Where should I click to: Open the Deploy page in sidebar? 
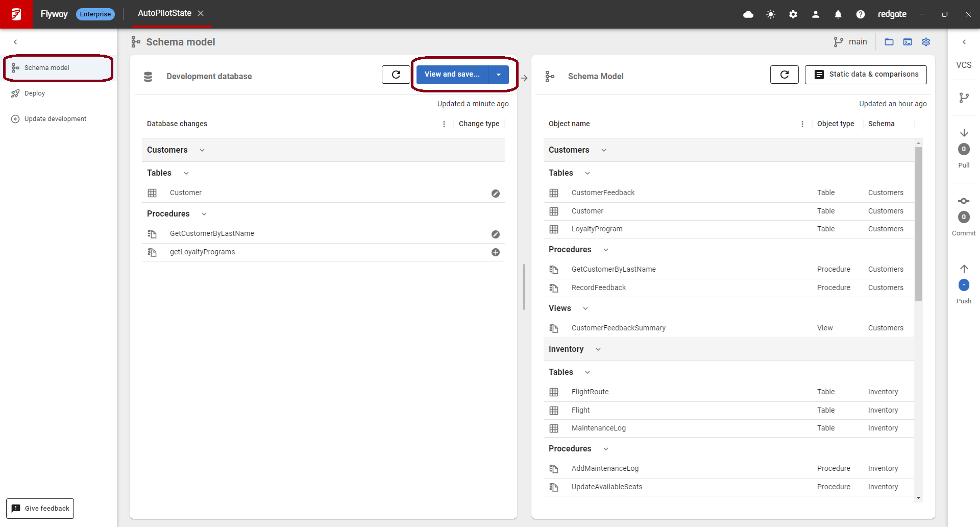pyautogui.click(x=35, y=93)
